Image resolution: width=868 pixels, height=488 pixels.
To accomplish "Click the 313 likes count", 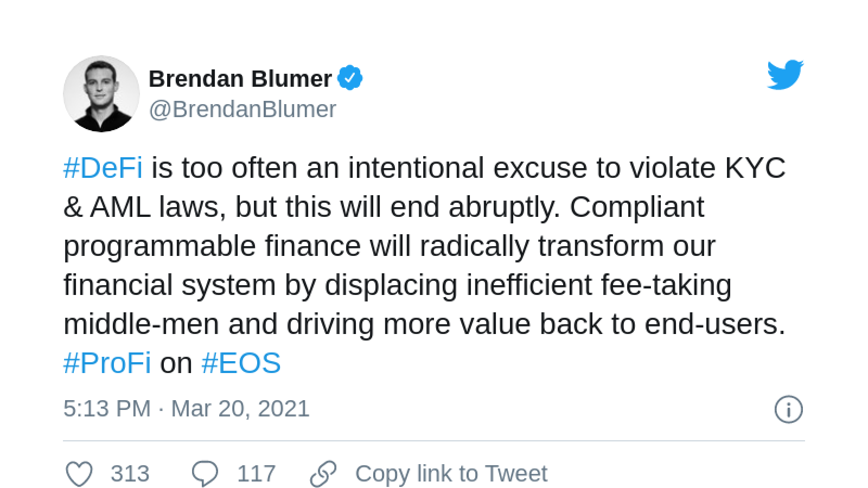I will (130, 473).
